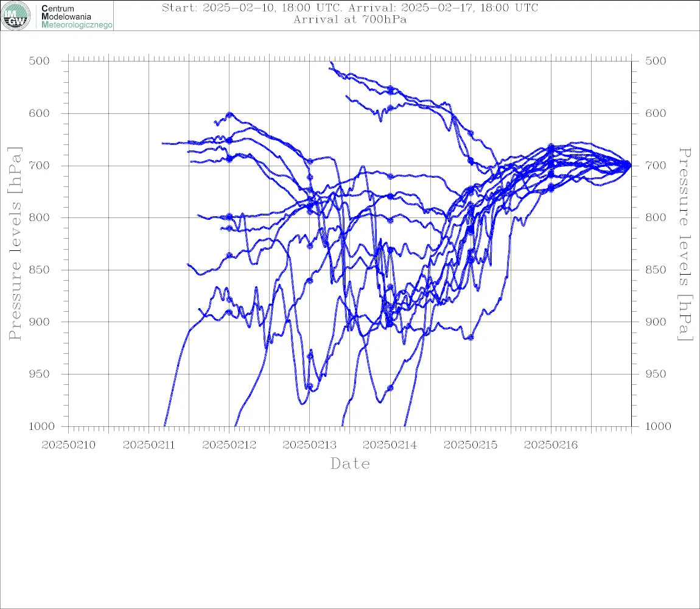Image resolution: width=700 pixels, height=609 pixels.
Task: Click the right axis label 500
Action: click(656, 61)
